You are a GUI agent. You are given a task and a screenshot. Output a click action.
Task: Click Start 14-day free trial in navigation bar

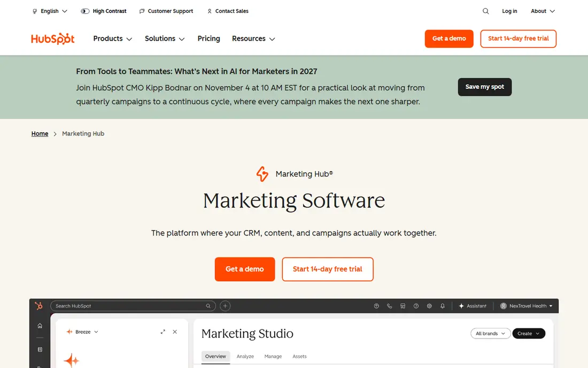point(519,39)
